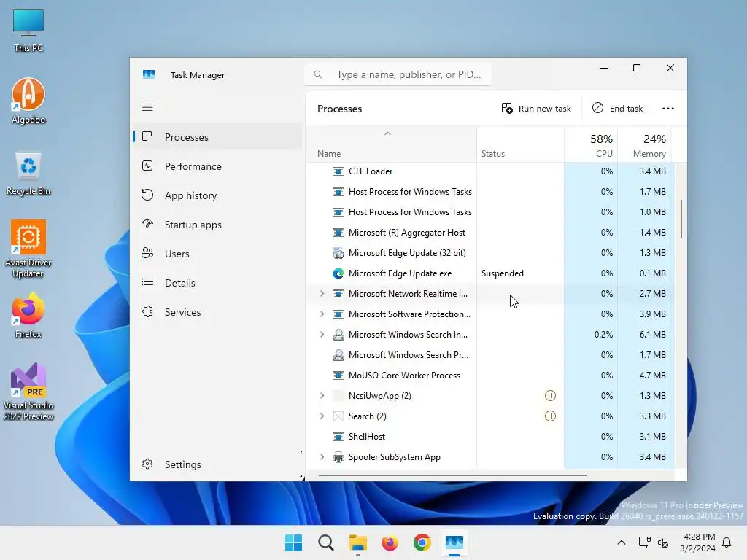Click the Spooler SubSystem App printer icon
747x560 pixels.
coord(338,457)
